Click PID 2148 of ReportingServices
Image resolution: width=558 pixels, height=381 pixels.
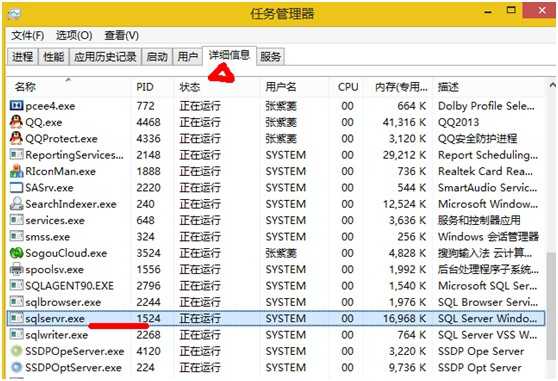pyautogui.click(x=148, y=155)
